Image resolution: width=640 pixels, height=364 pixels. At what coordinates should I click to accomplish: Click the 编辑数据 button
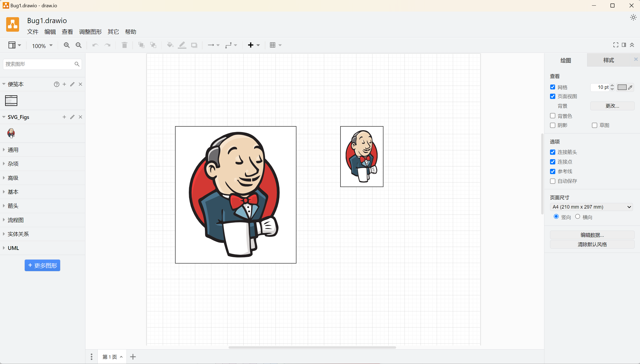click(592, 235)
